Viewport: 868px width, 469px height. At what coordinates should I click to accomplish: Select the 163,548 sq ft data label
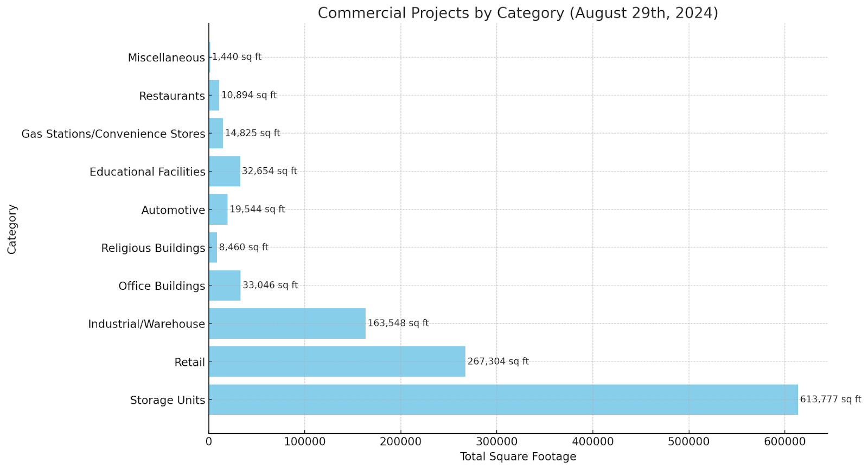pyautogui.click(x=398, y=324)
